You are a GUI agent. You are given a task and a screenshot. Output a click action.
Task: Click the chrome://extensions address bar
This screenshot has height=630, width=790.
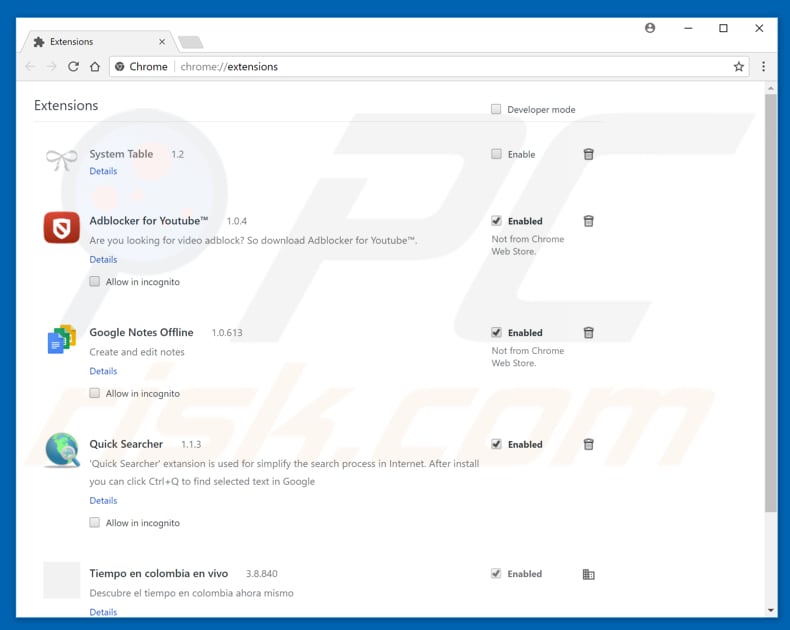tap(428, 67)
